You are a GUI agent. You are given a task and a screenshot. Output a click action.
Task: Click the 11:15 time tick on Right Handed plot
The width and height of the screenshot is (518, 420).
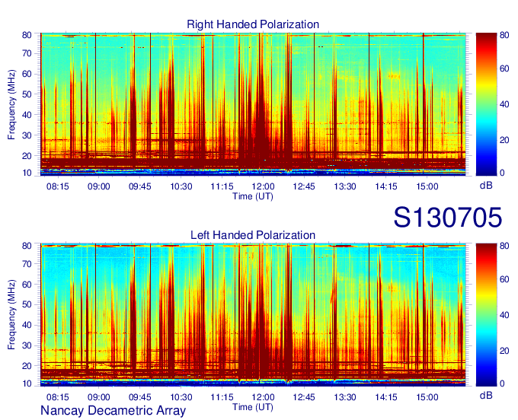[x=222, y=186]
